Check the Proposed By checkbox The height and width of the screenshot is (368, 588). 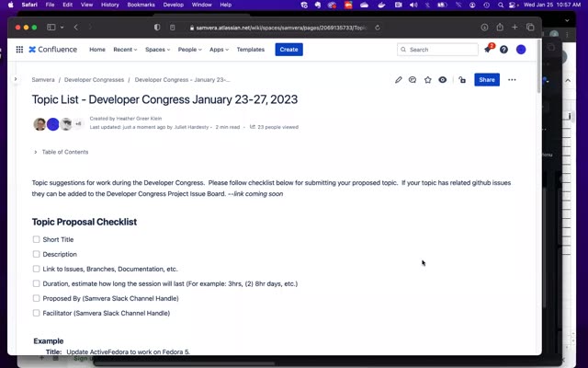tap(36, 298)
